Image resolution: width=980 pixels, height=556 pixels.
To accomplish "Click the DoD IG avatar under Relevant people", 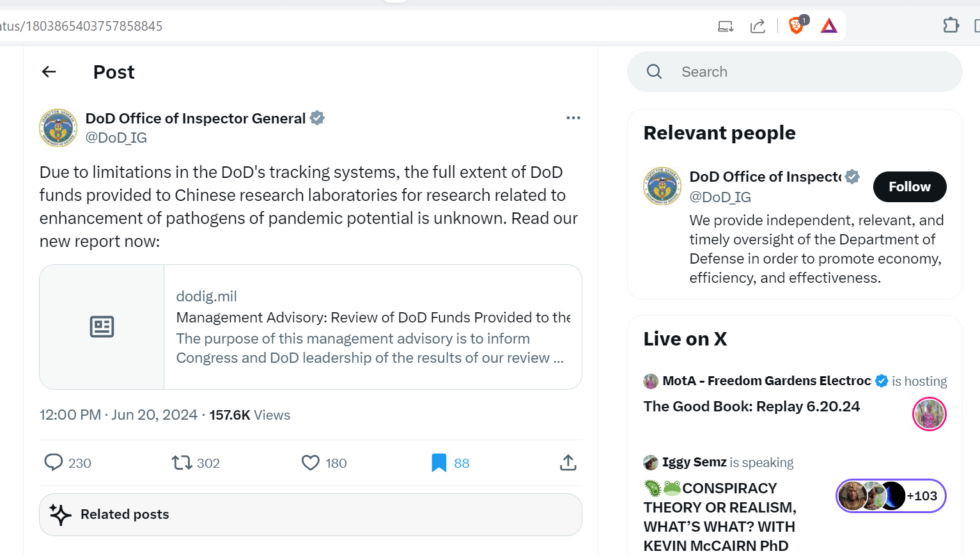I will [662, 186].
